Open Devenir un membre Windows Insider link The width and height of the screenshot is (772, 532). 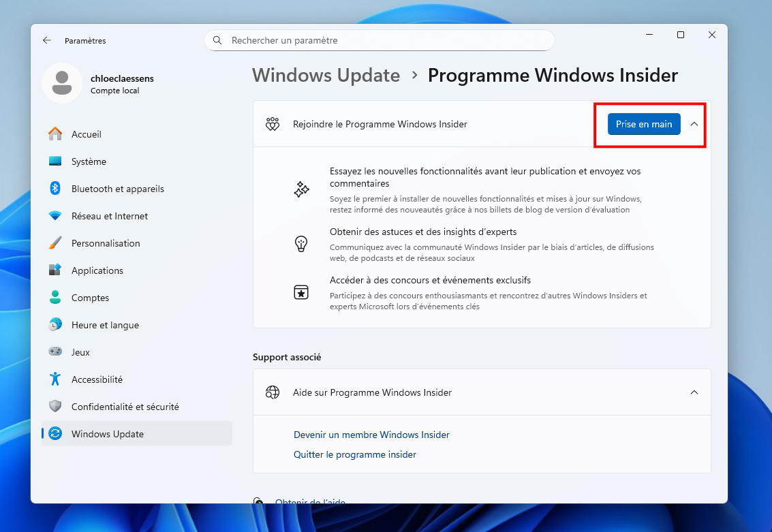click(x=371, y=435)
